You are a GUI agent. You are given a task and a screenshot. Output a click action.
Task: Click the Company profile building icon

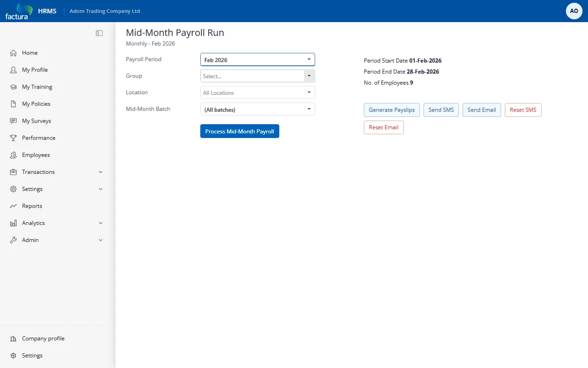pos(13,339)
